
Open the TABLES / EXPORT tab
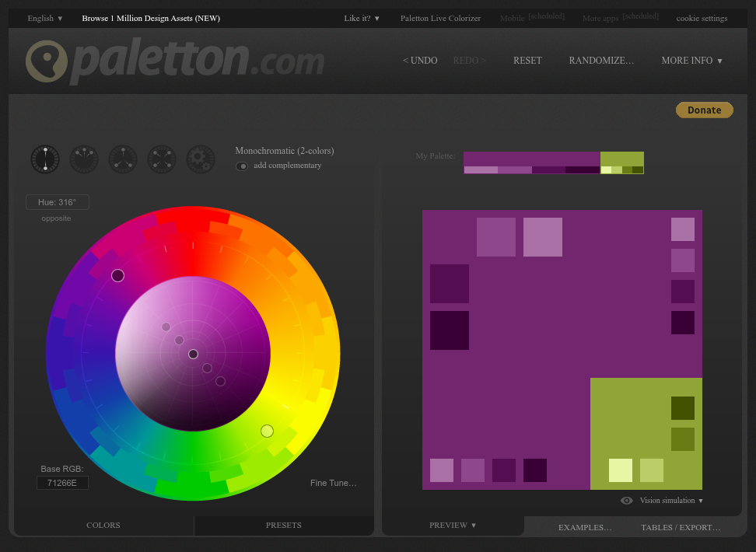pyautogui.click(x=681, y=527)
